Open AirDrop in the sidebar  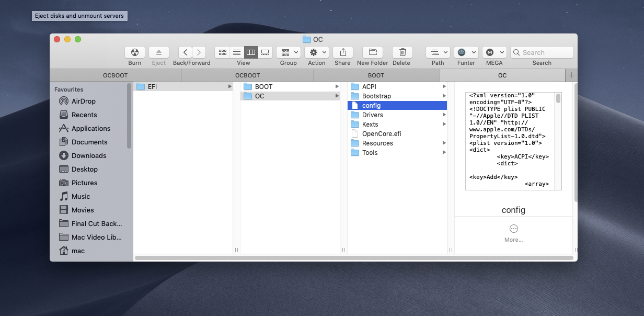coord(83,101)
